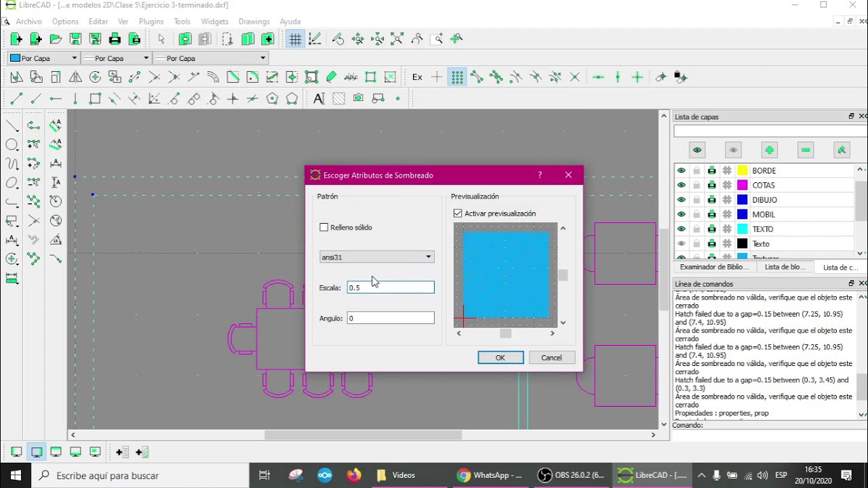Open the line width Por Capa dropdown
The height and width of the screenshot is (488, 868).
tap(116, 58)
